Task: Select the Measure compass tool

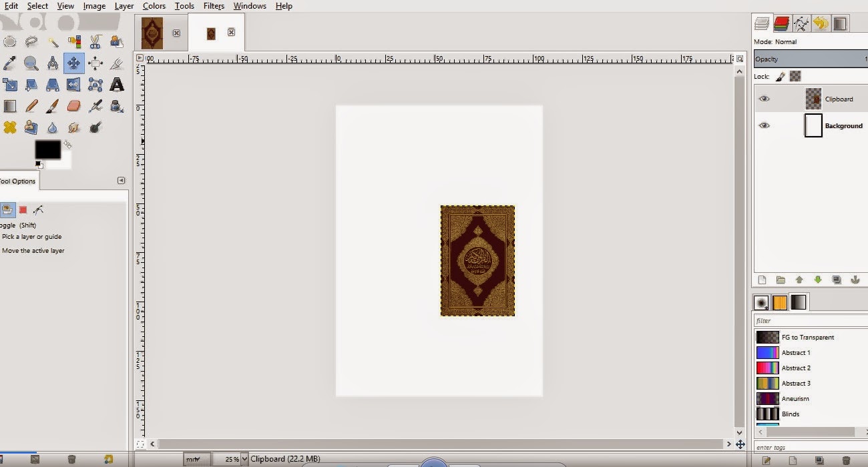Action: [x=53, y=63]
